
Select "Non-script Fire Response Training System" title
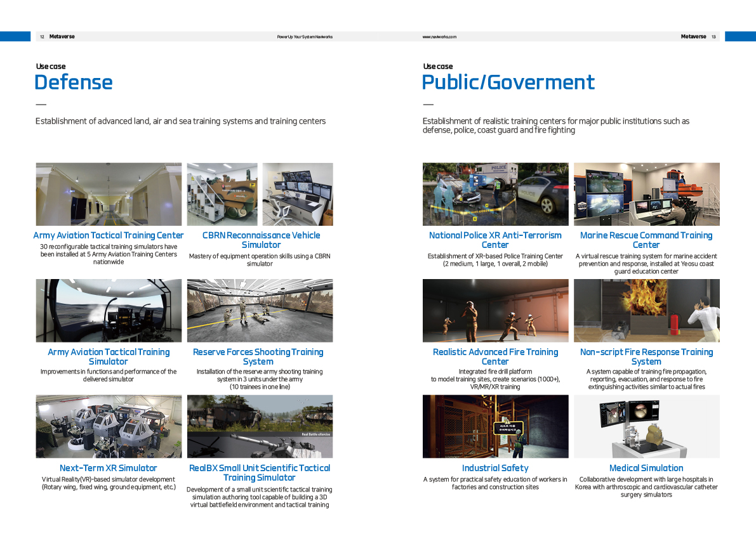647,357
